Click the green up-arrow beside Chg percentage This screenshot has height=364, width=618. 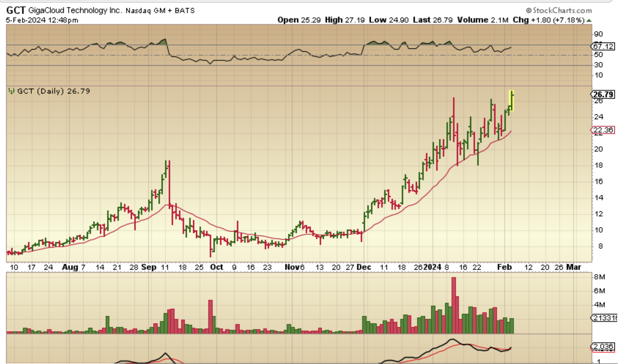pyautogui.click(x=589, y=21)
